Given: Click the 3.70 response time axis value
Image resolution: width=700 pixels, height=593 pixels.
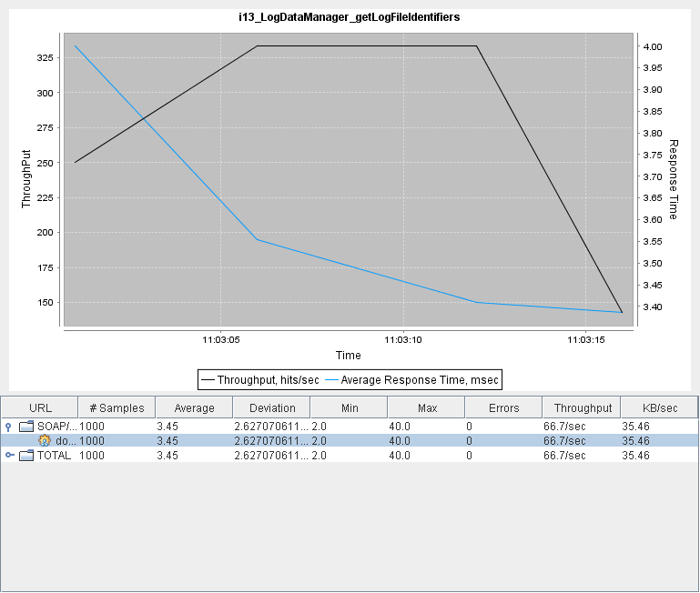Looking at the screenshot, I should coord(653,176).
